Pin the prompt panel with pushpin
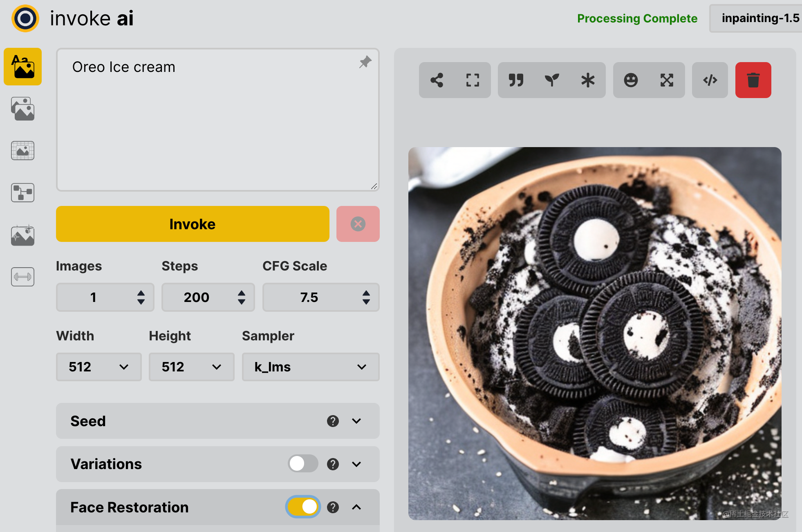Screen dimensions: 802x532 pyautogui.click(x=365, y=62)
